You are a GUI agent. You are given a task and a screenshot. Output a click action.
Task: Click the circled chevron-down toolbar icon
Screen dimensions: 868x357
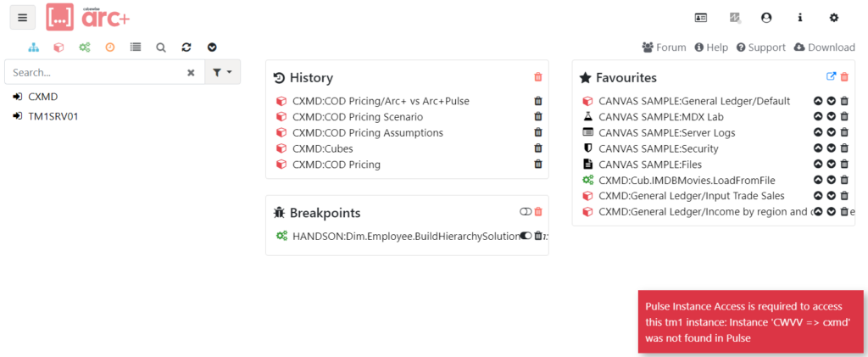click(212, 47)
